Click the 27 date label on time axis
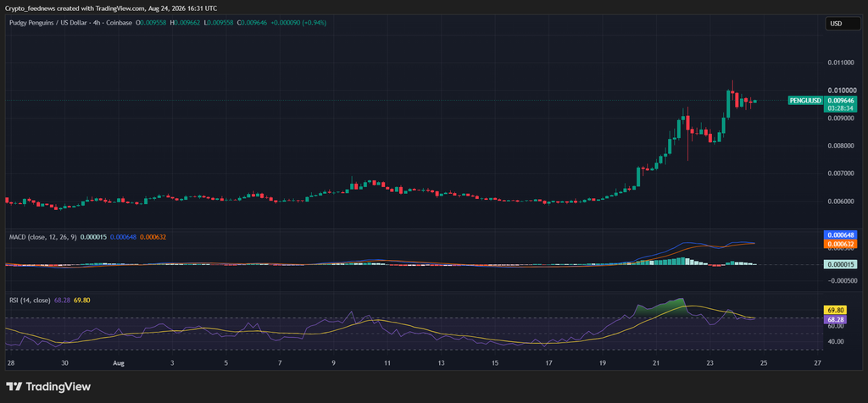 point(818,363)
